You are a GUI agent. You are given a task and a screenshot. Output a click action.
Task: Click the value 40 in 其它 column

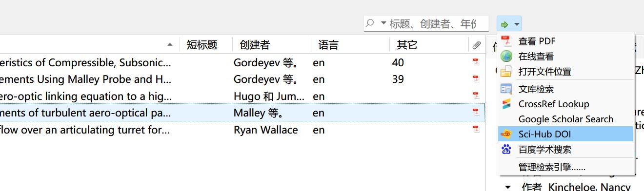click(398, 62)
